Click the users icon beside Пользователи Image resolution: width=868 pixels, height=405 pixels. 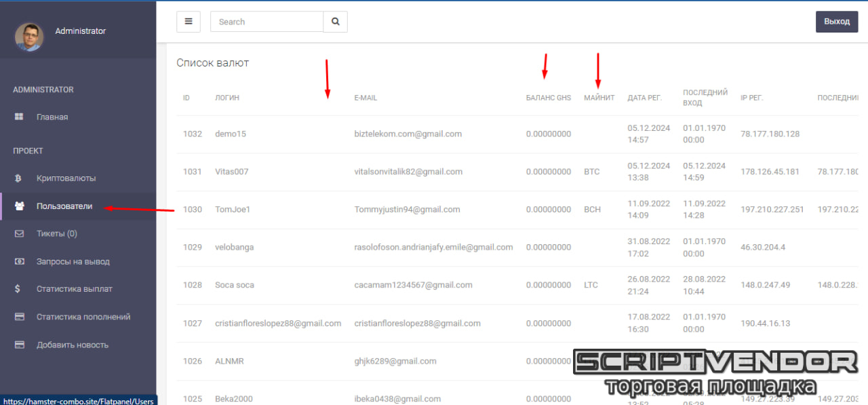pos(19,206)
